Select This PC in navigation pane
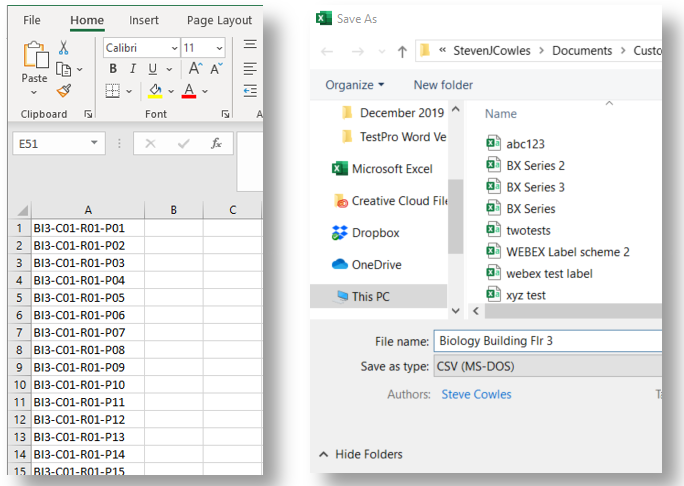Screen dimensions: 684x486 click(379, 296)
